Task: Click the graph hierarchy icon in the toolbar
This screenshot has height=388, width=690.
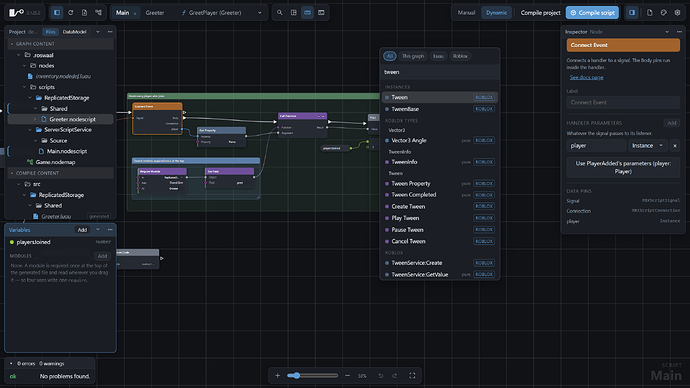Action: coord(99,13)
